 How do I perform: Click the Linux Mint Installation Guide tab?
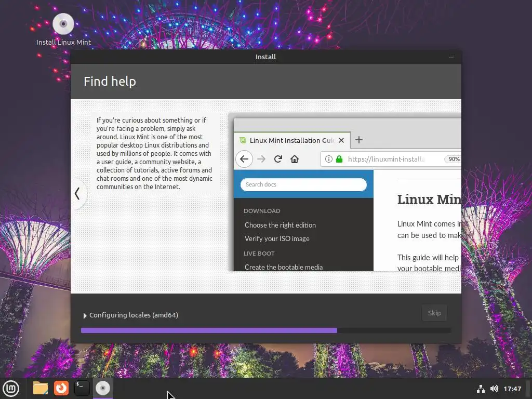[292, 140]
